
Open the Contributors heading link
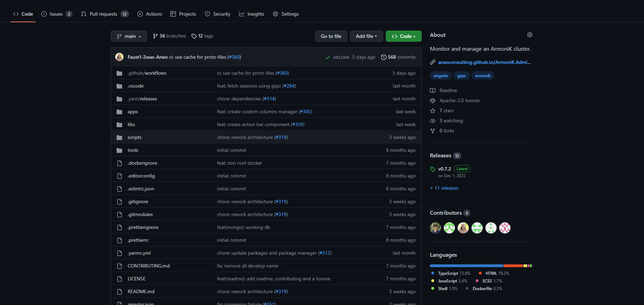[x=450, y=213]
